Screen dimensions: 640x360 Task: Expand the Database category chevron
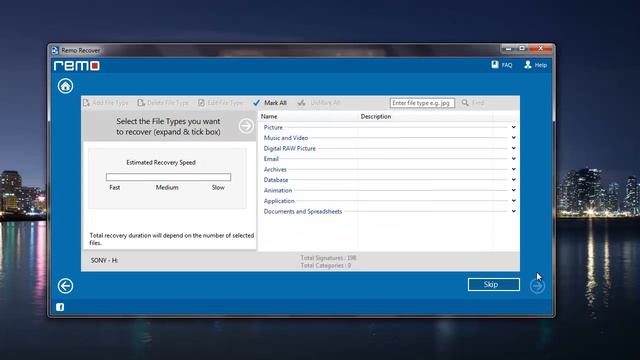pyautogui.click(x=513, y=180)
